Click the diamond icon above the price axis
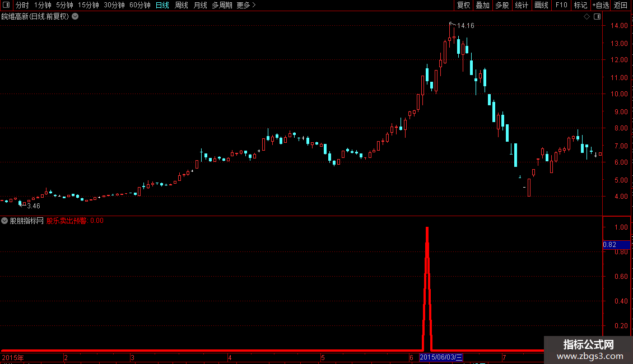The height and width of the screenshot is (364, 633). point(587,17)
